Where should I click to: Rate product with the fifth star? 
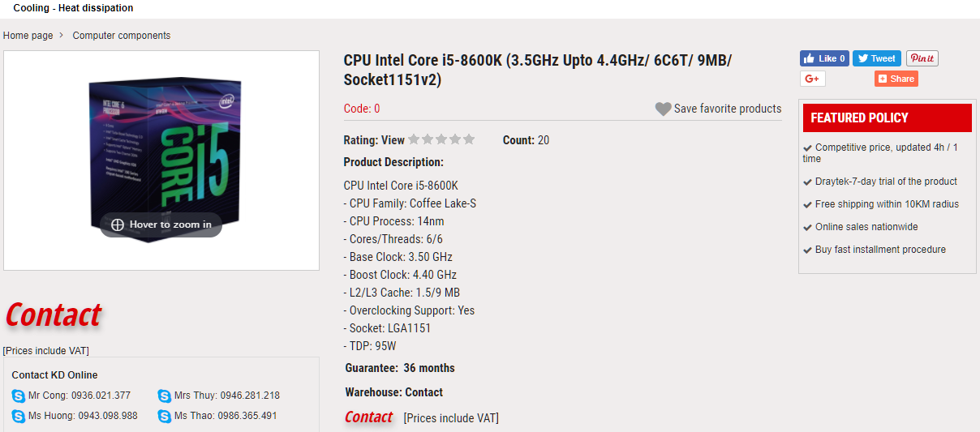point(469,139)
